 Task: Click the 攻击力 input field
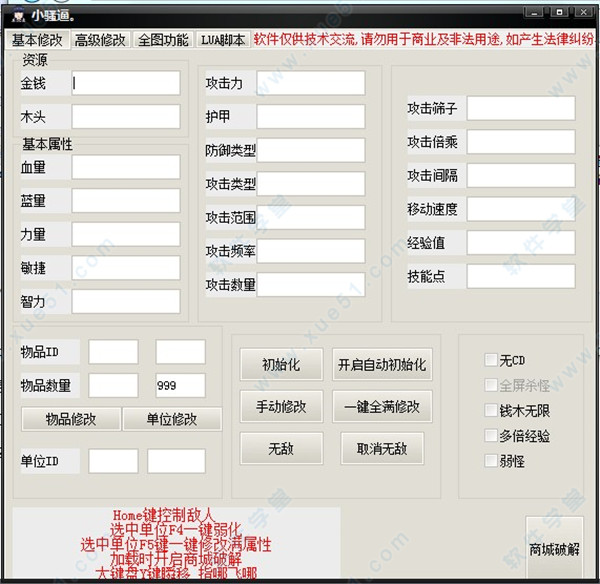pos(310,83)
